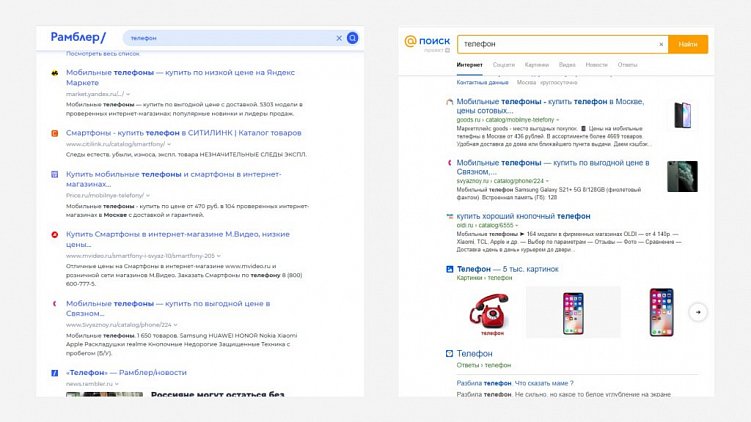
Task: Click Контактные данные link
Action: (482, 82)
